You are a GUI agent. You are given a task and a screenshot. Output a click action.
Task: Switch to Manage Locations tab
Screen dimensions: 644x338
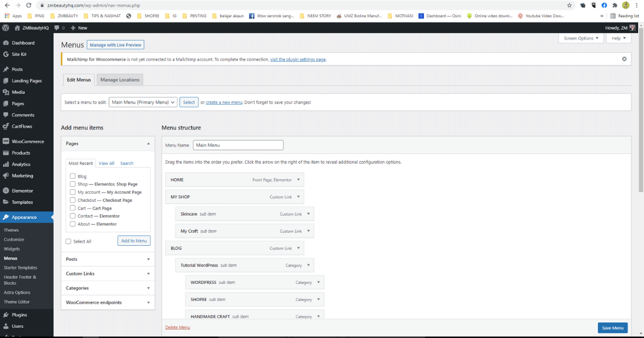(x=120, y=80)
